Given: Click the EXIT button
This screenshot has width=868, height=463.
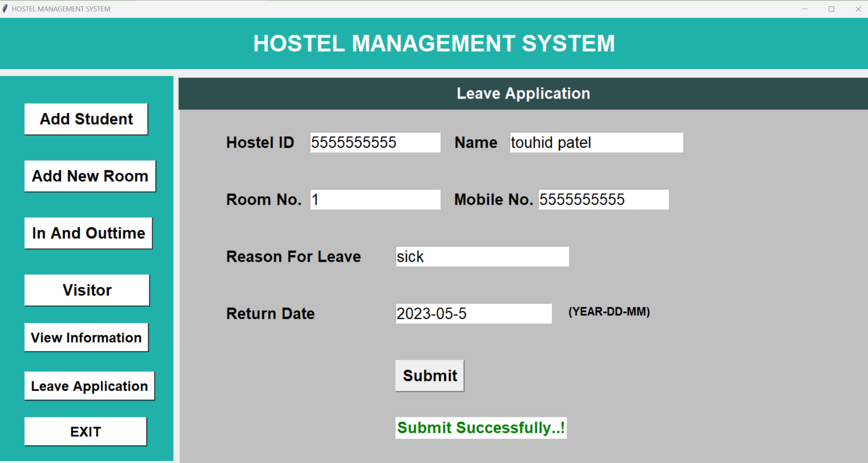Looking at the screenshot, I should pos(85,431).
